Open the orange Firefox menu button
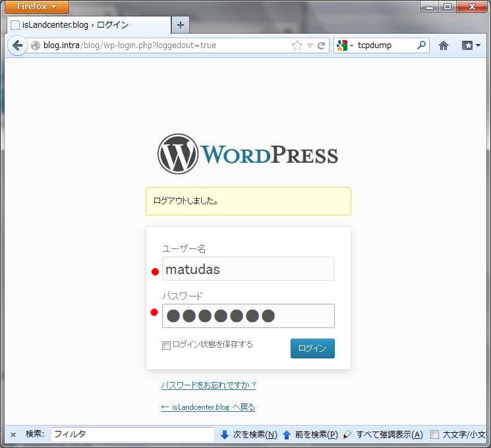The height and width of the screenshot is (448, 491). (37, 7)
